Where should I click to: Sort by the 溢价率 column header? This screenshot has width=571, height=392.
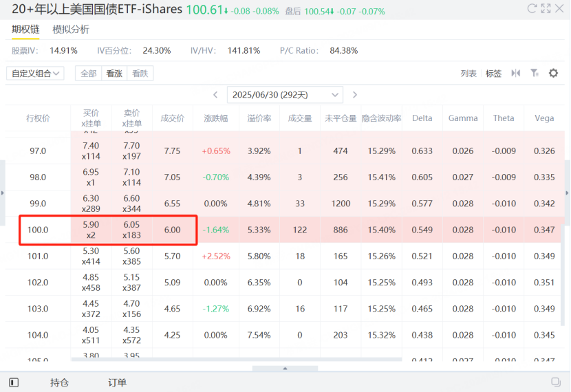pos(259,118)
